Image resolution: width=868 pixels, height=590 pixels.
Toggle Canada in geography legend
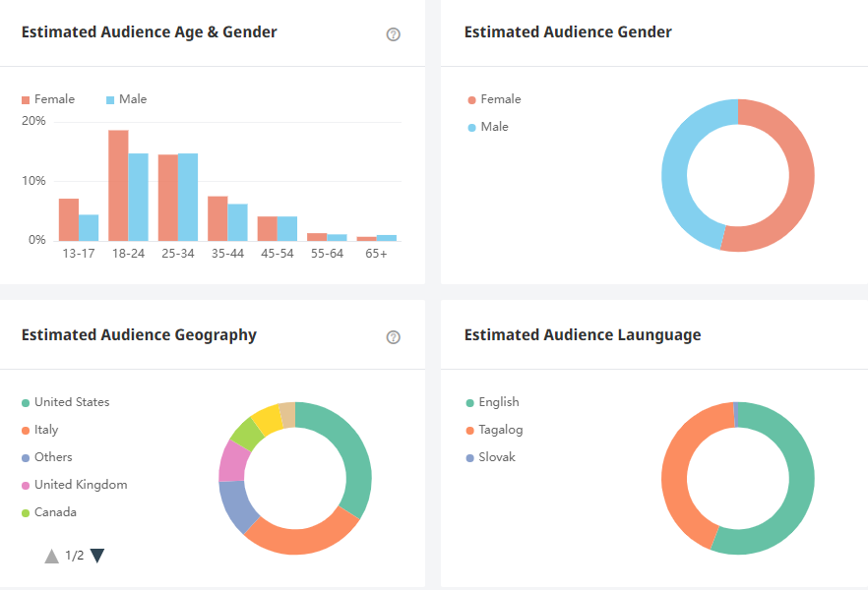pos(50,512)
